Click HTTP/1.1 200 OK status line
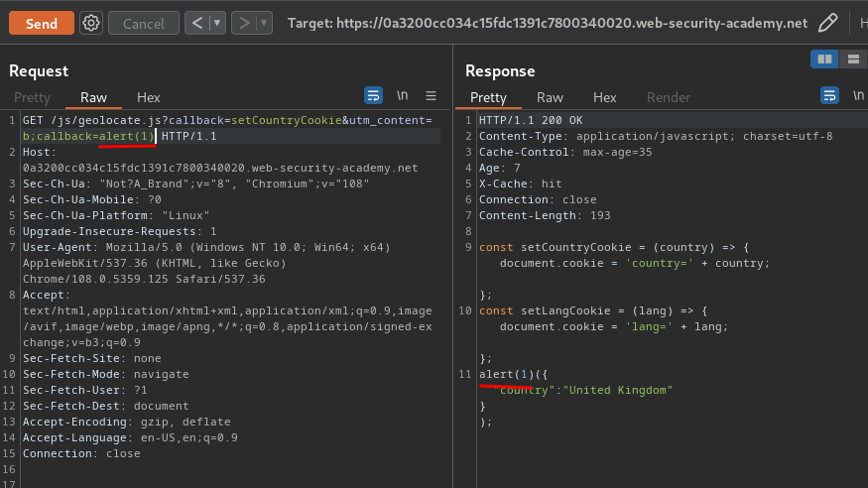 pyautogui.click(x=531, y=120)
